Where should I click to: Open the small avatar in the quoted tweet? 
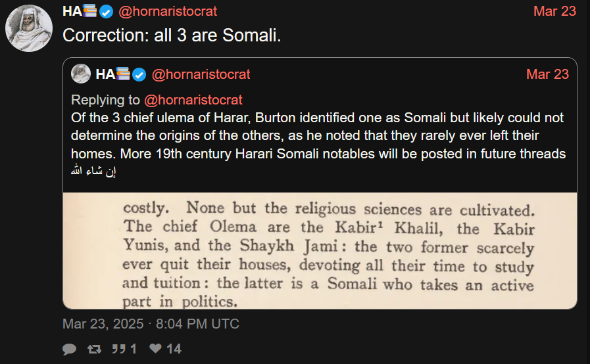(80, 74)
